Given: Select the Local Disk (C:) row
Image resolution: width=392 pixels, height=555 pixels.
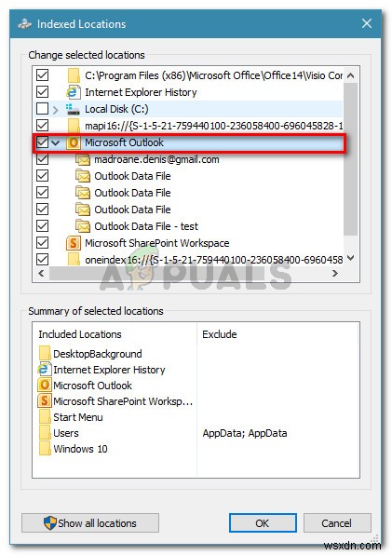Looking at the screenshot, I should (x=189, y=109).
